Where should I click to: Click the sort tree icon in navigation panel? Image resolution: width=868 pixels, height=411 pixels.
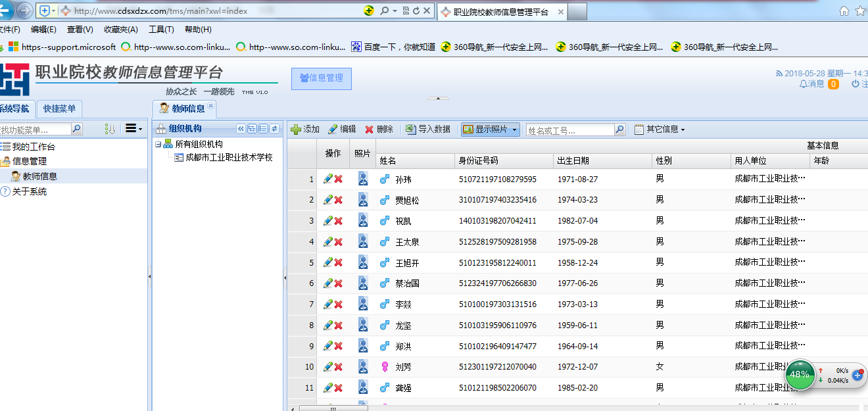(110, 129)
